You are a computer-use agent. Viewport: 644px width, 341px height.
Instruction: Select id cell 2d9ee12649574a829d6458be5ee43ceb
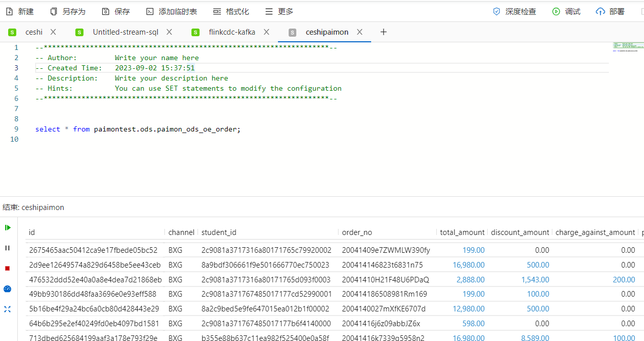click(x=95, y=265)
